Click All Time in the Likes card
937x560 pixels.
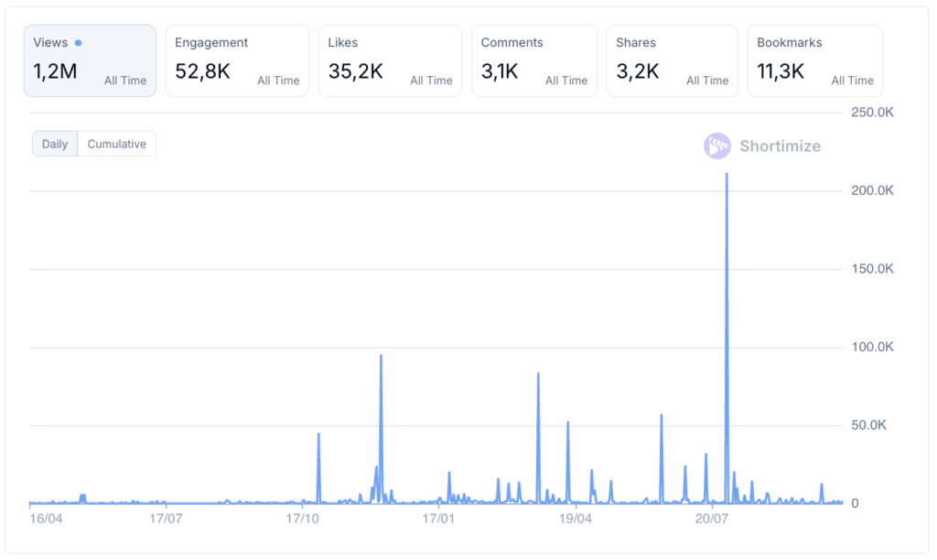click(431, 81)
